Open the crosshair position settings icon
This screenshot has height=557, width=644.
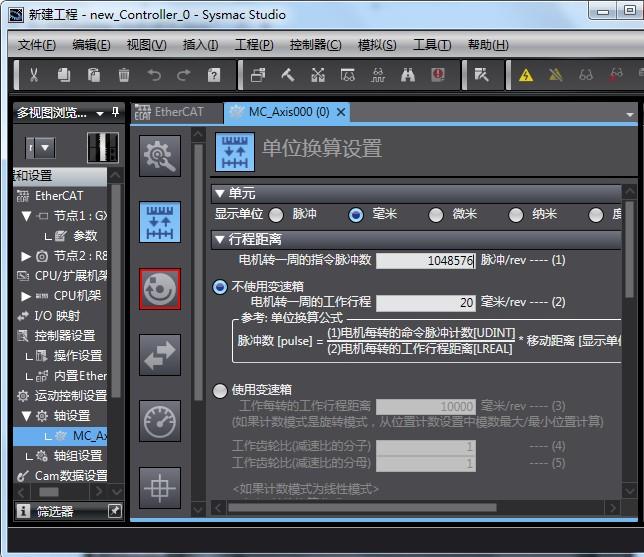pos(160,488)
